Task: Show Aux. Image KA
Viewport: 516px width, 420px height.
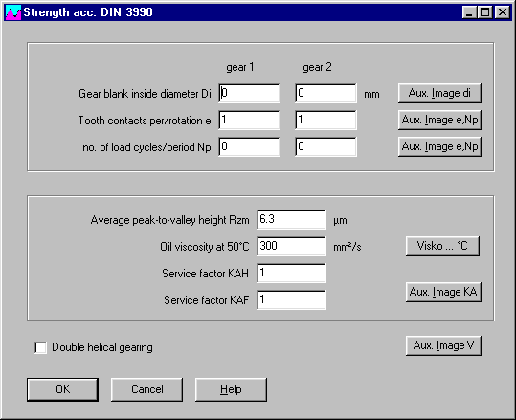Action: tap(443, 292)
